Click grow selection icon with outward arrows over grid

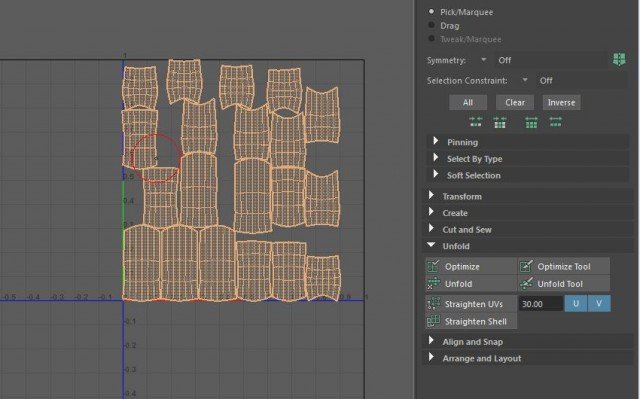coord(531,122)
